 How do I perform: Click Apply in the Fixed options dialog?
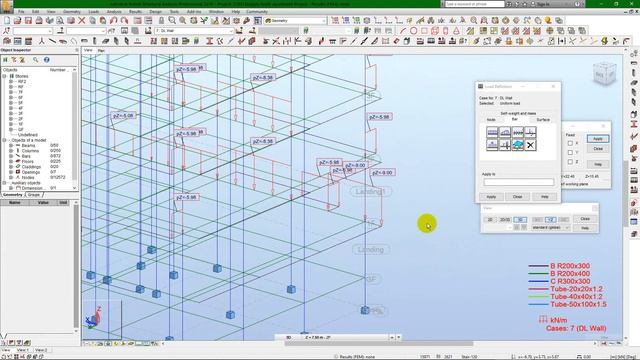point(598,139)
